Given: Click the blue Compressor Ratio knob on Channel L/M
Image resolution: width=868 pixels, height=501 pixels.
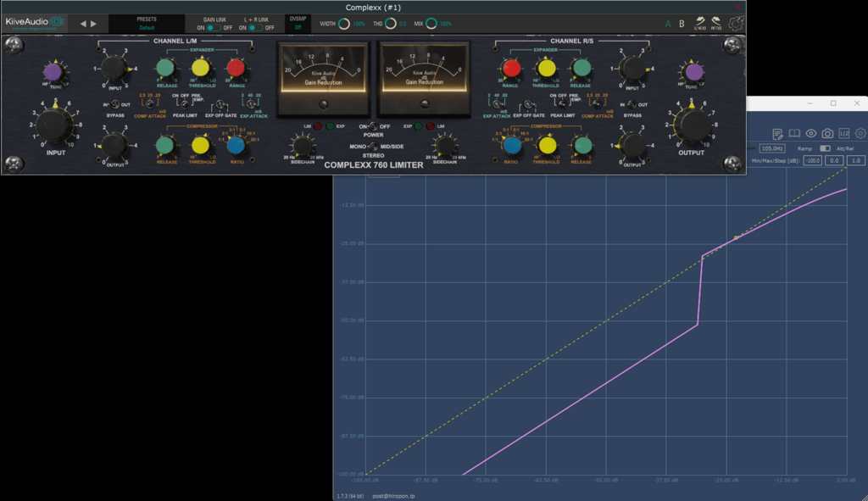Looking at the screenshot, I should pyautogui.click(x=236, y=145).
